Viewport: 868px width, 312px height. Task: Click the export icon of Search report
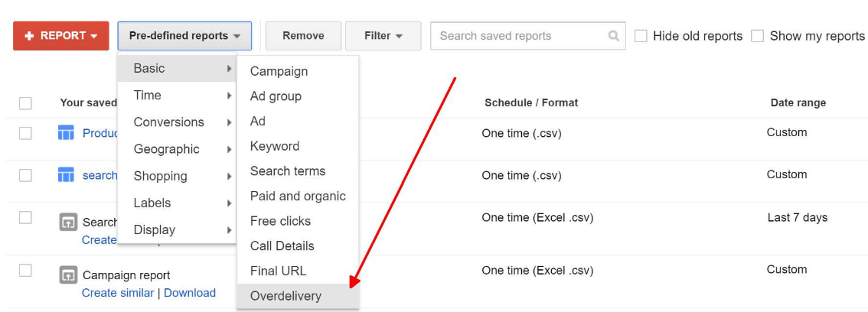coord(68,223)
